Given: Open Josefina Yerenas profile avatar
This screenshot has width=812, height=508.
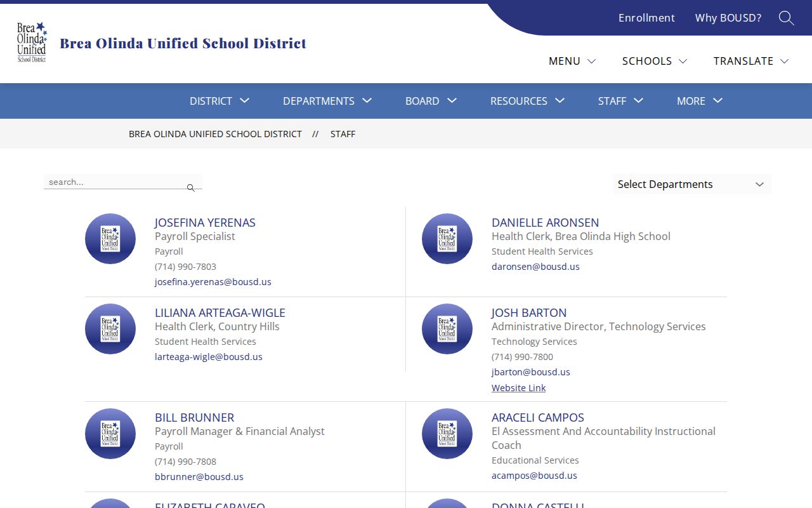Looking at the screenshot, I should (x=110, y=239).
